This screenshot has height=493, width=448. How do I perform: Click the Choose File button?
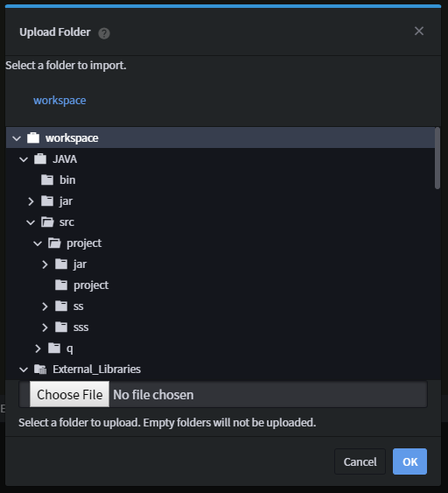tap(69, 394)
